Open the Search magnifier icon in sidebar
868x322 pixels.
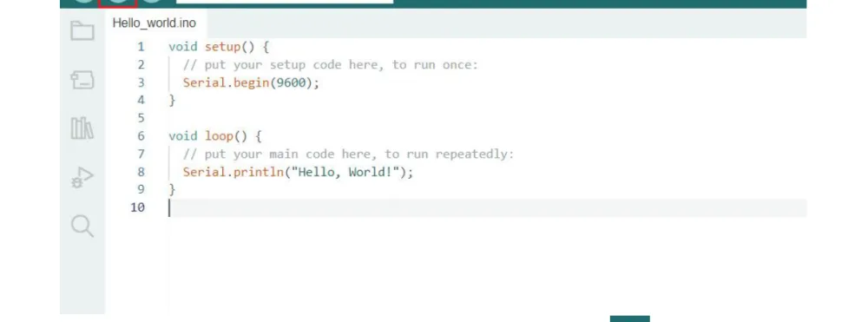coord(82,227)
